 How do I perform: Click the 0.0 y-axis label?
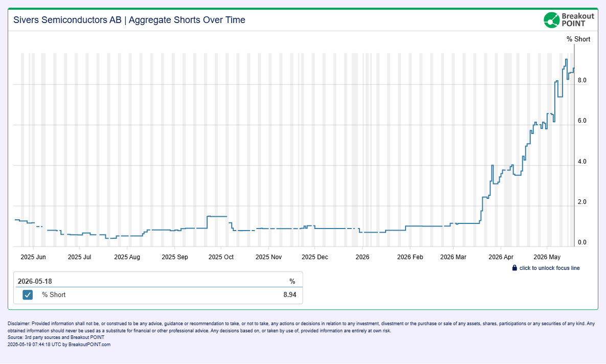pos(582,242)
